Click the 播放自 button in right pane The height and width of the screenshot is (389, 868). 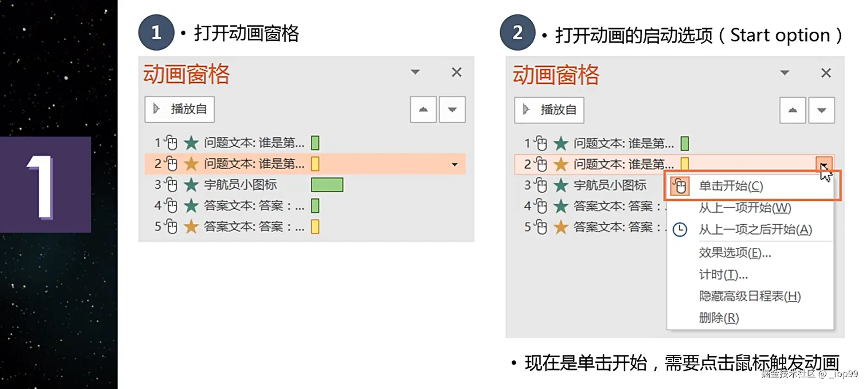(x=549, y=110)
